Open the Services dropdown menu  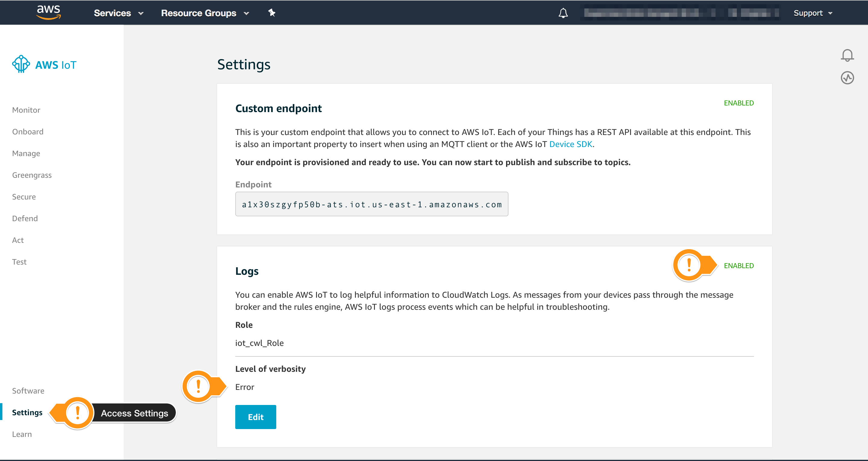(x=119, y=13)
